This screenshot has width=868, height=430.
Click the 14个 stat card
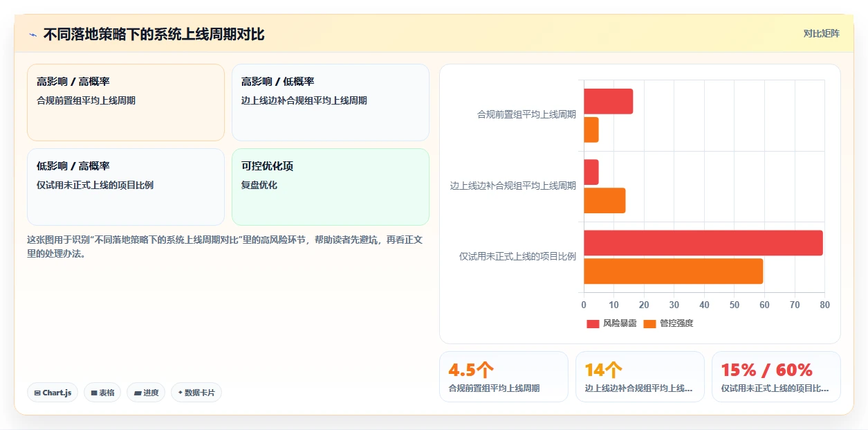[640, 377]
